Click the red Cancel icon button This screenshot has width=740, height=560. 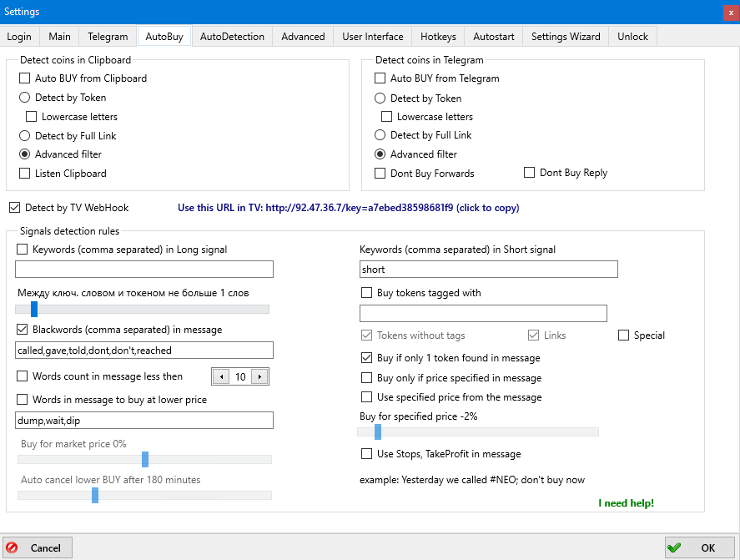coord(38,547)
